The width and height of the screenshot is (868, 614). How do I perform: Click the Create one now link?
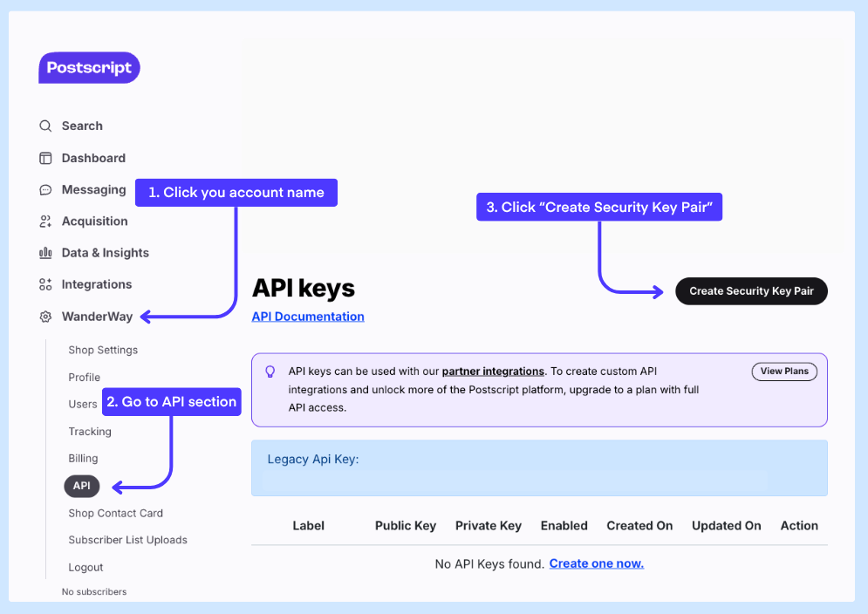(596, 563)
